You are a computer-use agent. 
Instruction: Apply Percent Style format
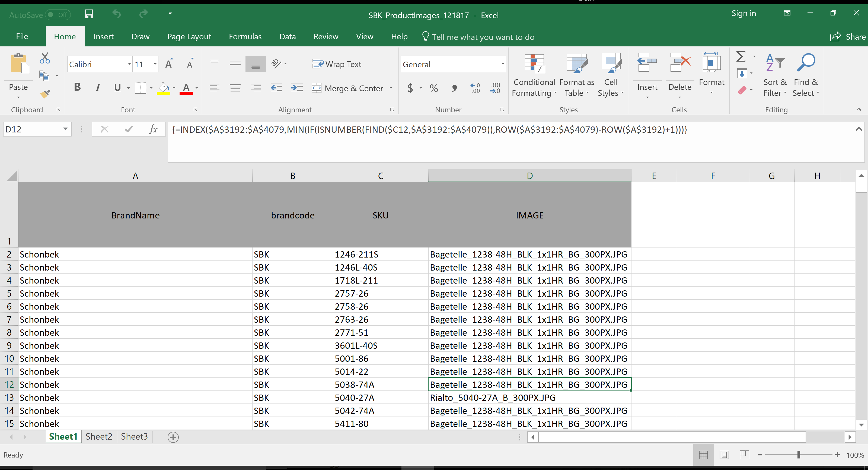(x=434, y=88)
